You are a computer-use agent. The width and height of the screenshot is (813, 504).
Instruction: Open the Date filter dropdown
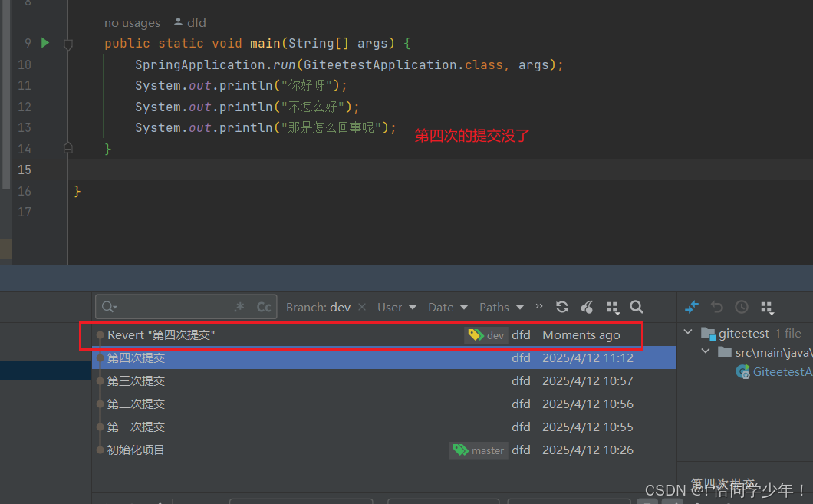448,307
